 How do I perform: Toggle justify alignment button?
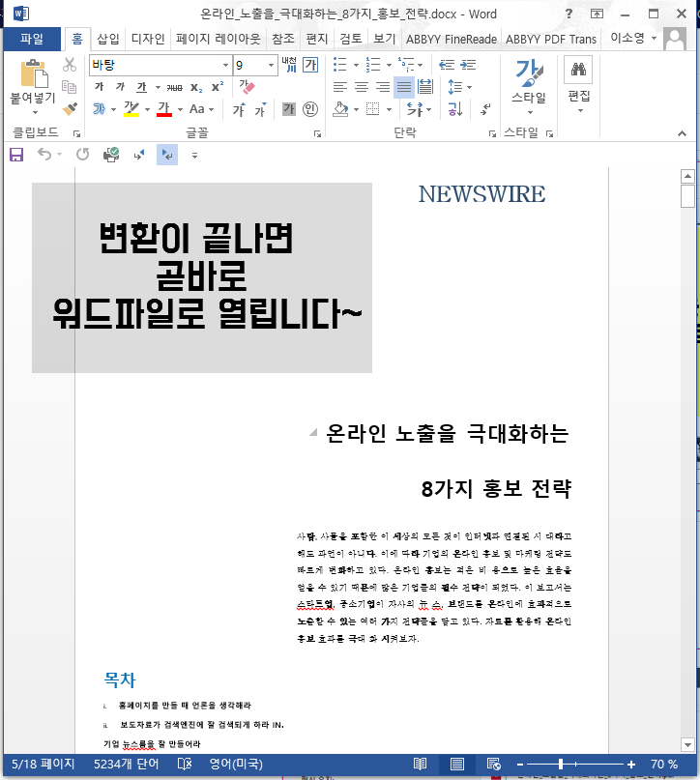(x=404, y=88)
